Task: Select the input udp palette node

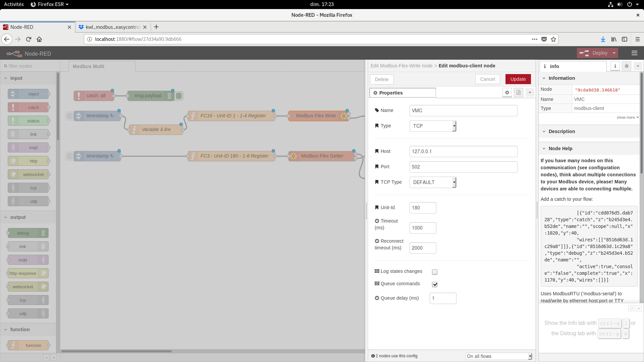Action: point(28,201)
